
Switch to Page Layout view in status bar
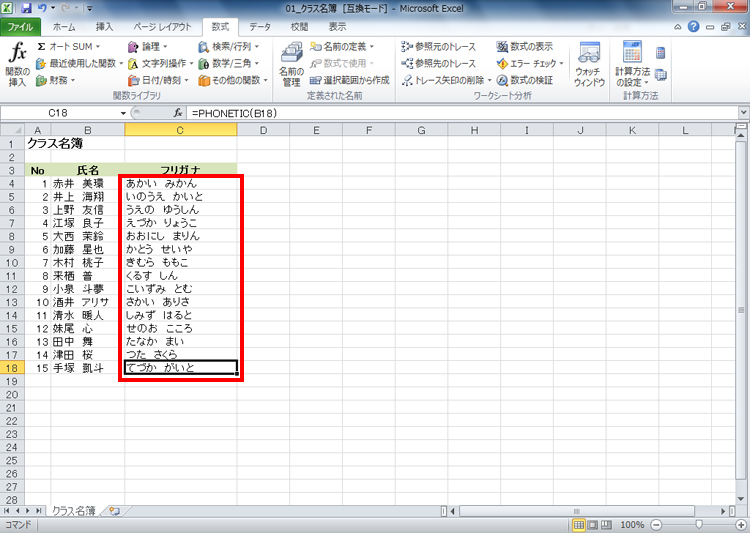pos(592,525)
